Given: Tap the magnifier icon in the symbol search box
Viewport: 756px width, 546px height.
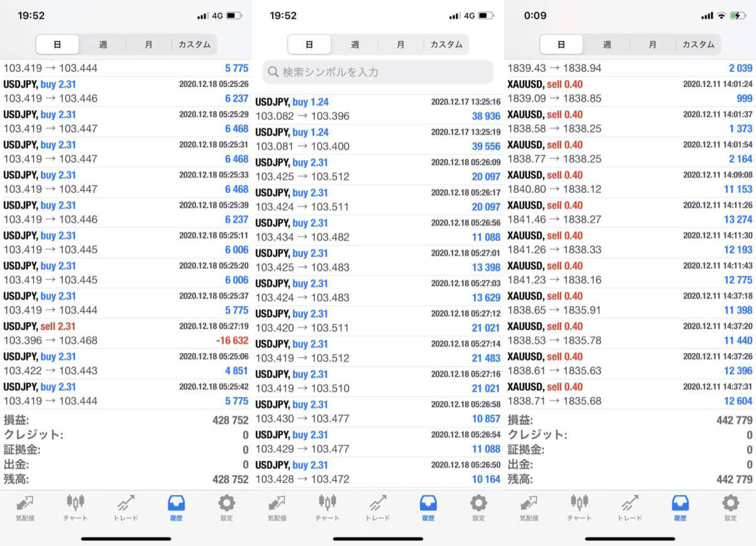Looking at the screenshot, I should pos(273,72).
